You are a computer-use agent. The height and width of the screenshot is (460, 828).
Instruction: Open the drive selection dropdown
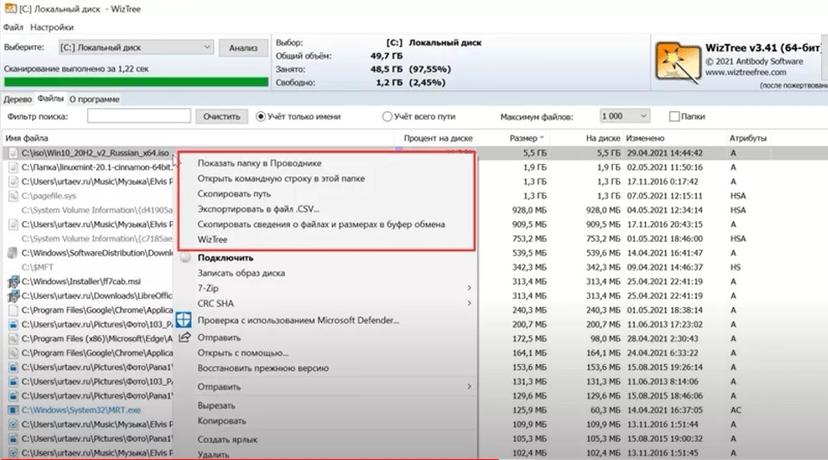pyautogui.click(x=136, y=48)
